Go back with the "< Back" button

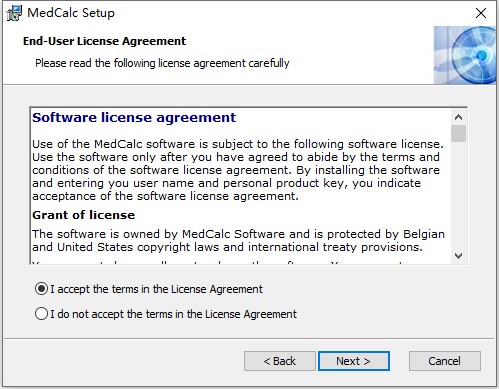[280, 361]
